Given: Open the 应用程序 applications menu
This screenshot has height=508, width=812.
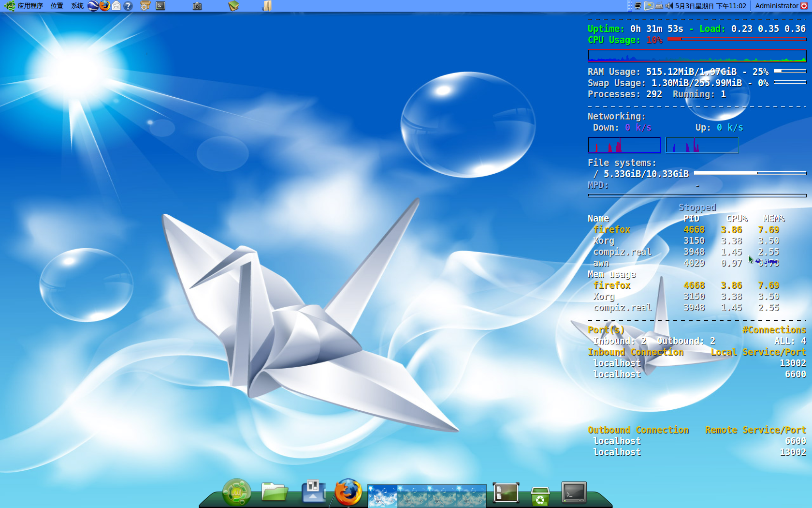Looking at the screenshot, I should tap(24, 6).
